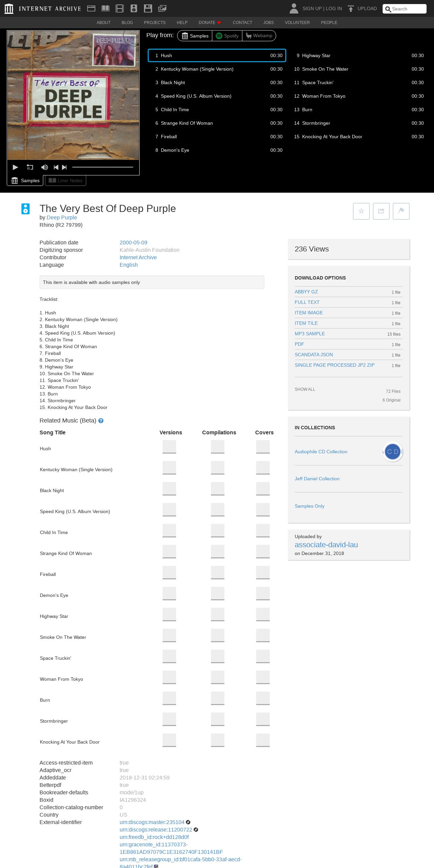The image size is (434, 868).
Task: Click the user avatar icon
Action: point(294,8)
